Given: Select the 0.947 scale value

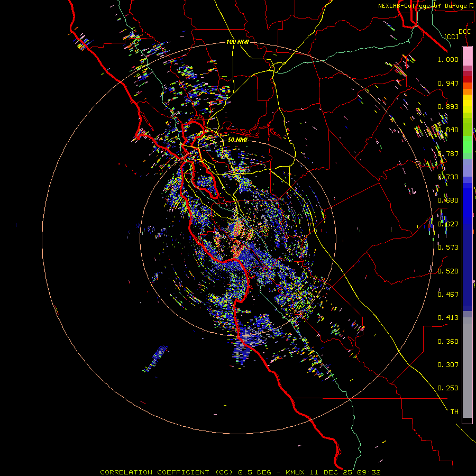Looking at the screenshot, I should coord(448,83).
